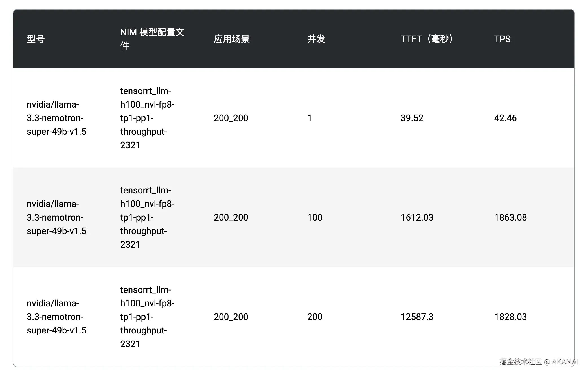Viewport: 588px width, 375px height.
Task: Click the 并发 column header
Action: pos(316,39)
